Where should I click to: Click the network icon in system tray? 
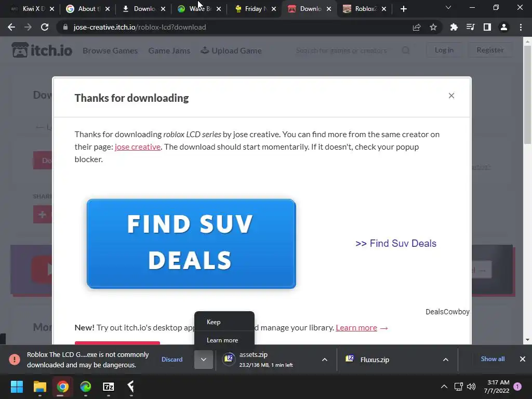[x=458, y=387]
